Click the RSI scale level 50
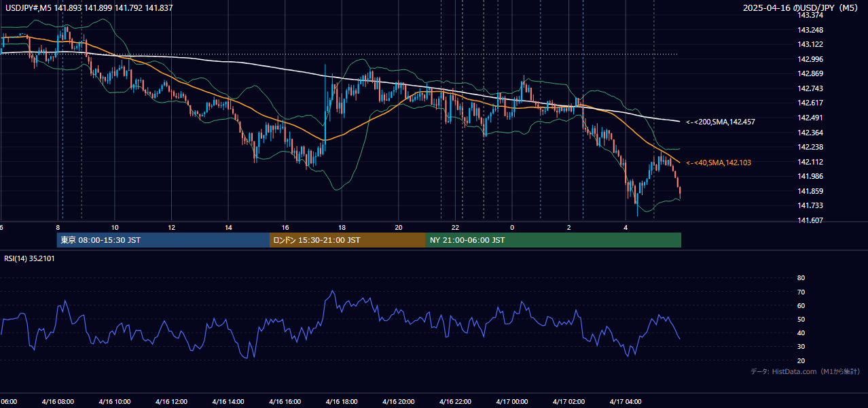 801,319
